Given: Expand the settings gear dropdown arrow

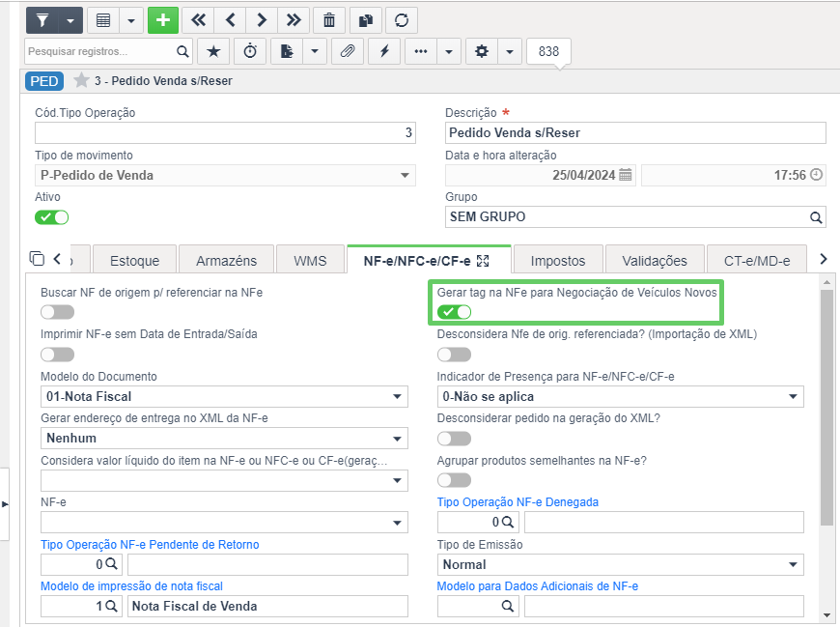Looking at the screenshot, I should pos(510,51).
